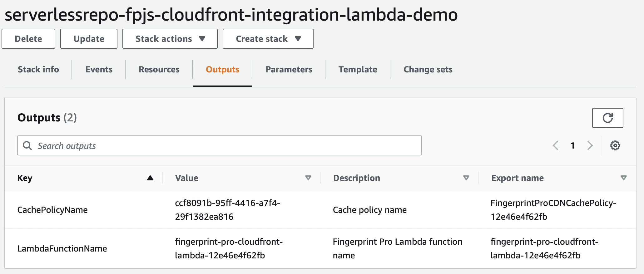Go to previous outputs page
This screenshot has width=644, height=274.
click(556, 145)
